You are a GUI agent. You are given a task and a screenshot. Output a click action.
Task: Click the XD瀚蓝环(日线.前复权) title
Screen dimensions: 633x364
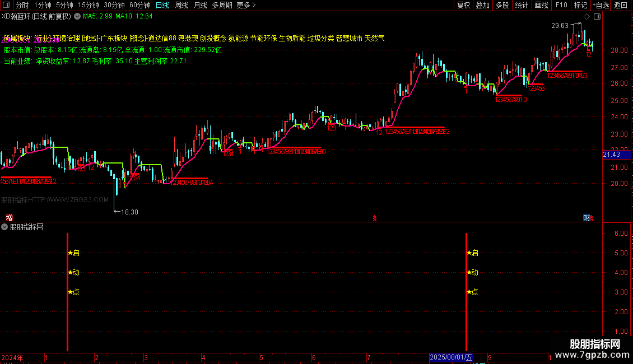pyautogui.click(x=36, y=17)
